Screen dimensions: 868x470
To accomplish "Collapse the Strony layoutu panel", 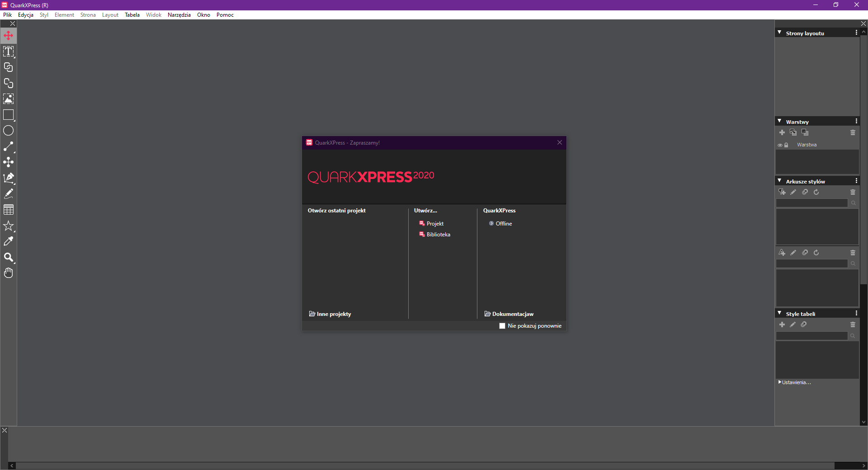I will tap(779, 33).
